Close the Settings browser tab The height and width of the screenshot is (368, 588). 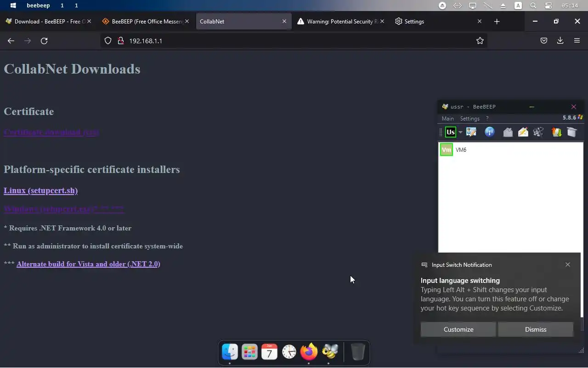coord(480,22)
